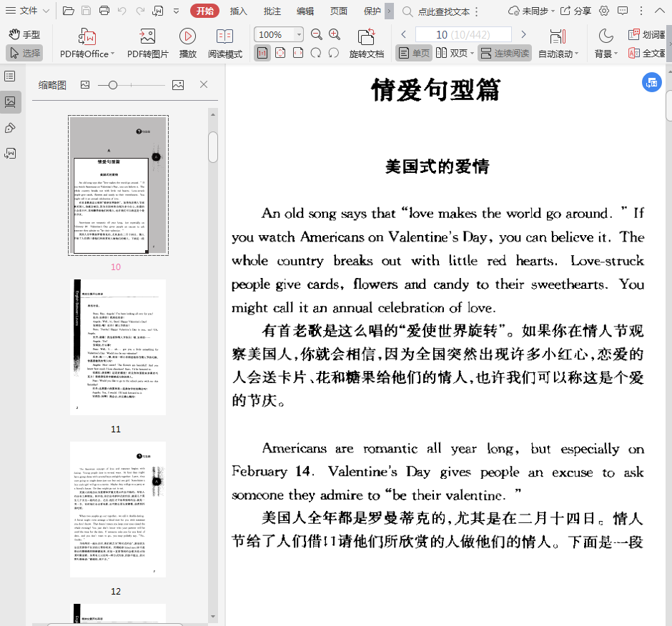Select fit page view icon

click(x=280, y=53)
